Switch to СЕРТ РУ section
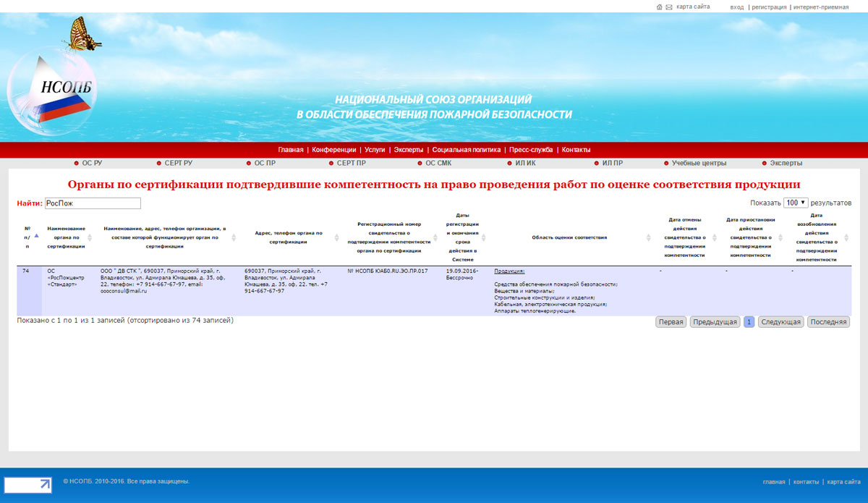The image size is (868, 503). click(x=178, y=164)
